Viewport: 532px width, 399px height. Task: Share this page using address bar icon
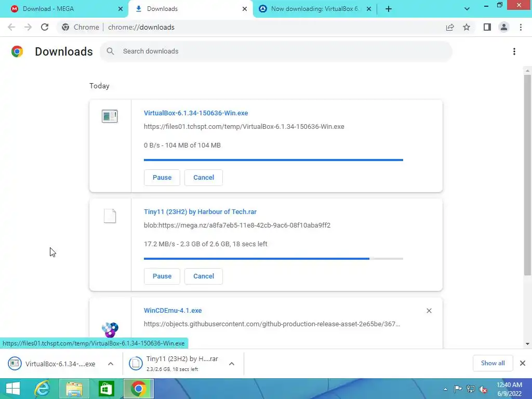450,27
